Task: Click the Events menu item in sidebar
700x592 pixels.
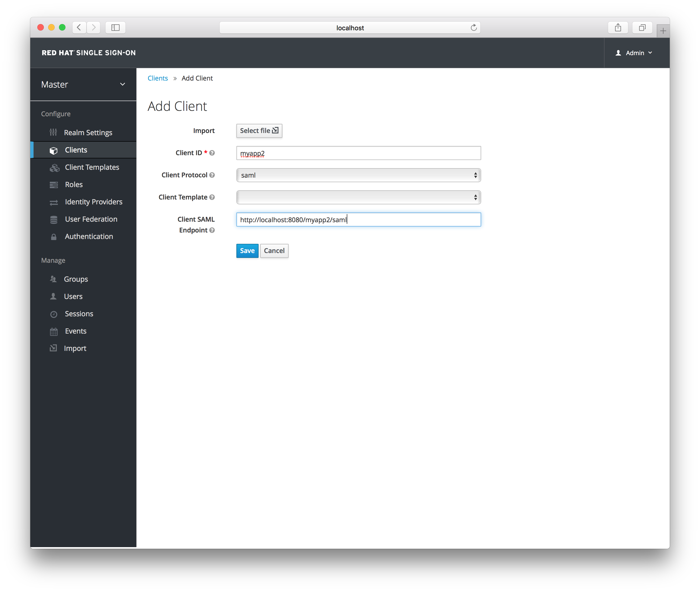Action: [75, 330]
